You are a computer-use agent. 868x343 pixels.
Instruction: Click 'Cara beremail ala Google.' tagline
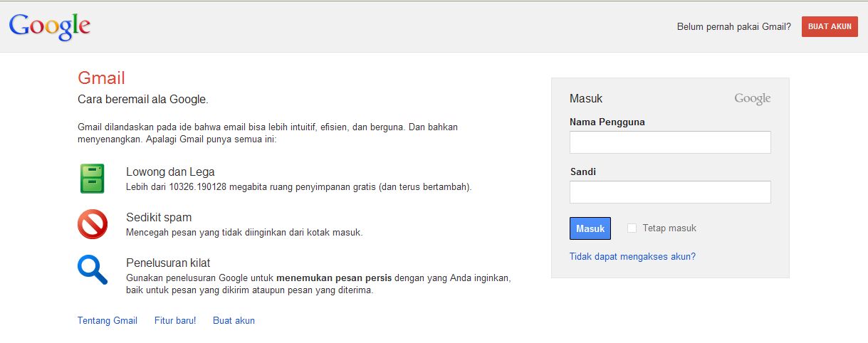click(x=142, y=99)
